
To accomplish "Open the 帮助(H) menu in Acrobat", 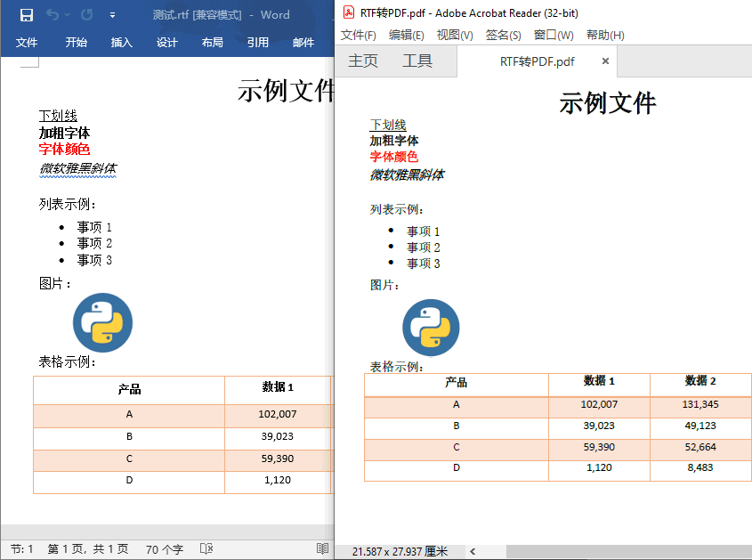I will (605, 35).
